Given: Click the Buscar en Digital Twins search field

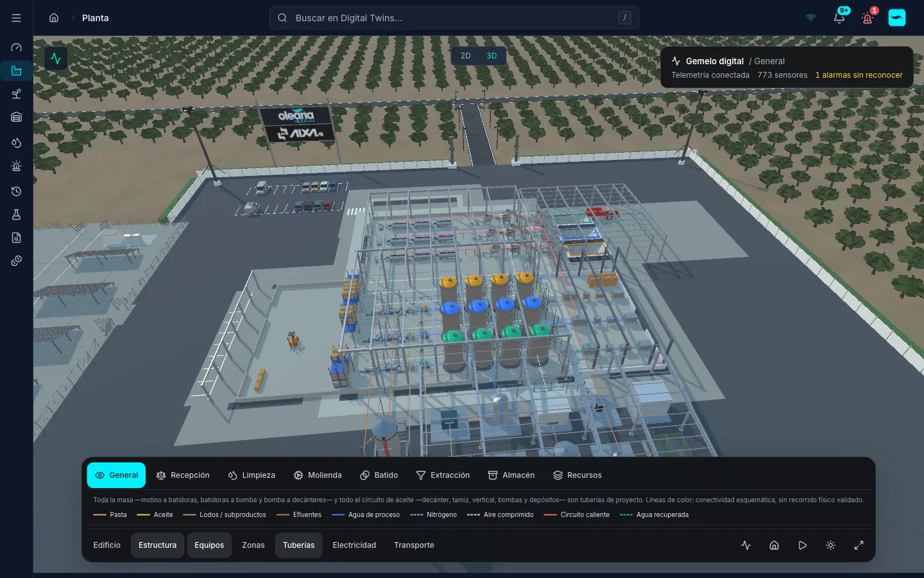Looking at the screenshot, I should [454, 18].
